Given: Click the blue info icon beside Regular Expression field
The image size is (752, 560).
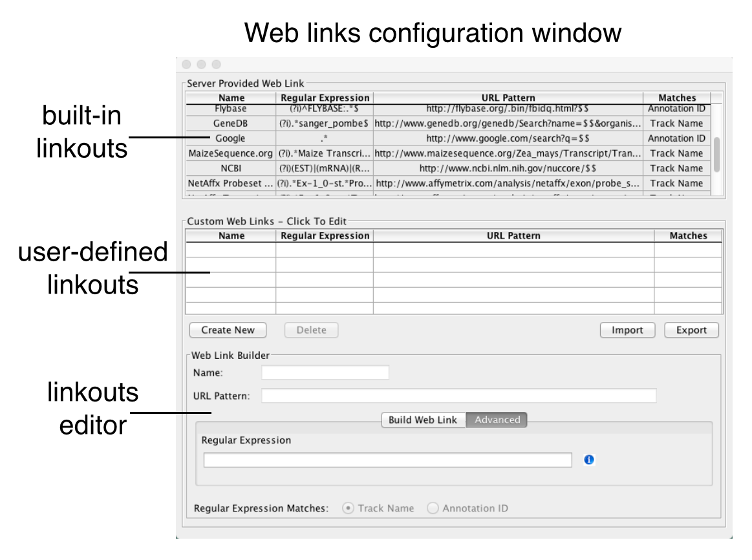Looking at the screenshot, I should click(x=589, y=460).
